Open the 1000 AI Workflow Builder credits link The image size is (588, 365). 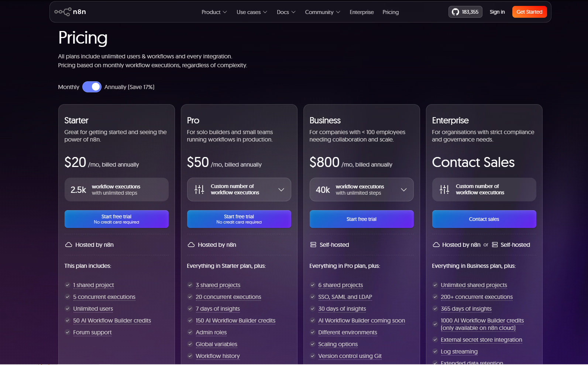482,324
